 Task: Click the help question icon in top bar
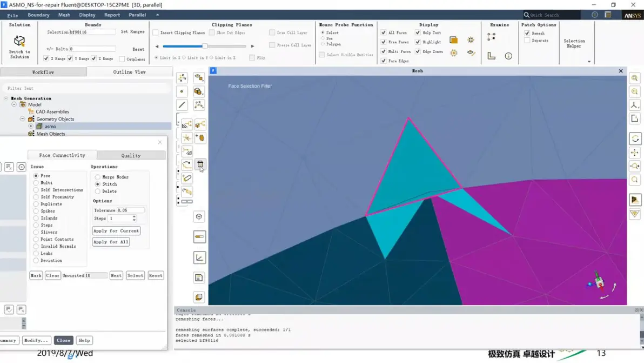click(x=595, y=15)
